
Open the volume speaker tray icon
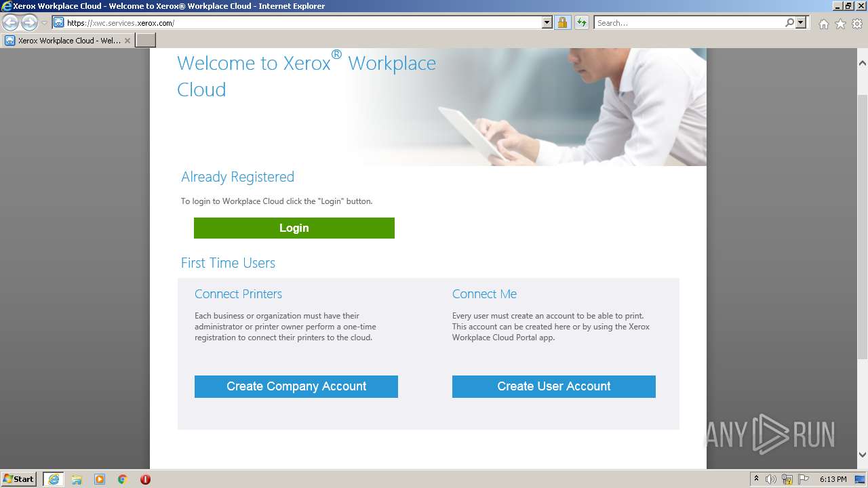tap(771, 479)
